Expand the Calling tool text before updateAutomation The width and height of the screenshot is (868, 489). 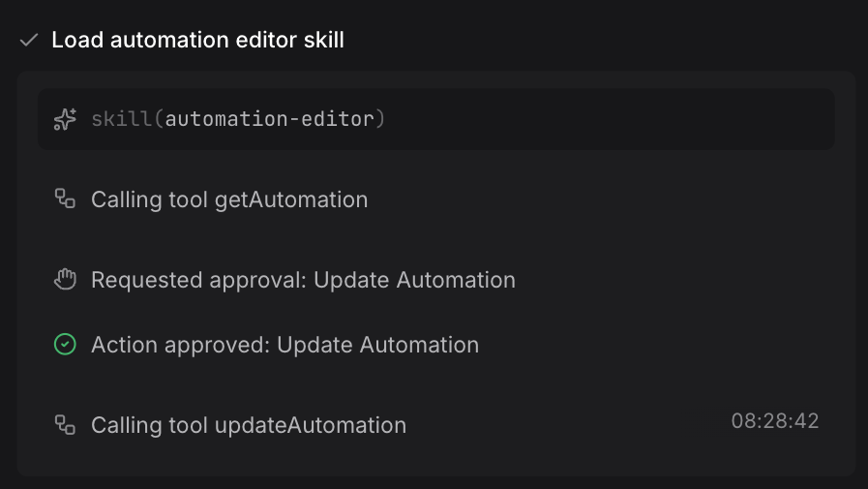149,425
